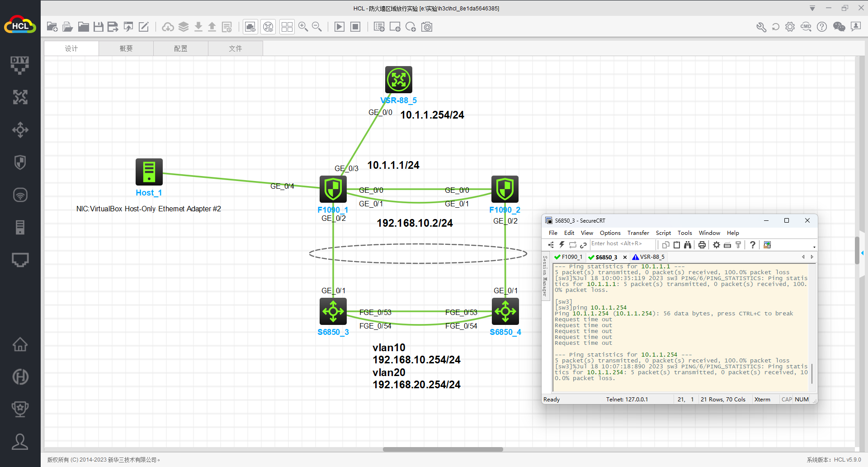Select the firewall shield icon in left sidebar
868x467 pixels.
click(20, 162)
